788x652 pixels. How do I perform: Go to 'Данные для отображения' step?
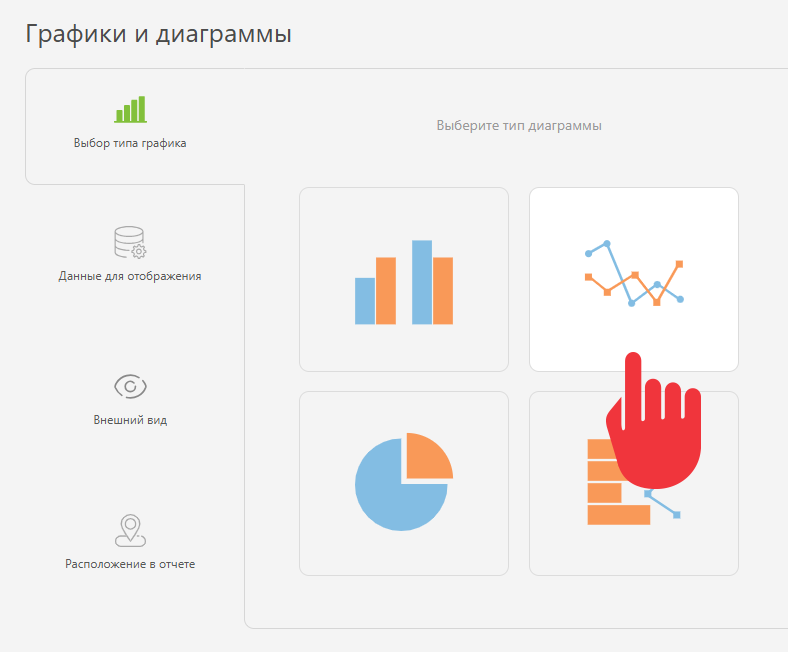click(x=130, y=276)
